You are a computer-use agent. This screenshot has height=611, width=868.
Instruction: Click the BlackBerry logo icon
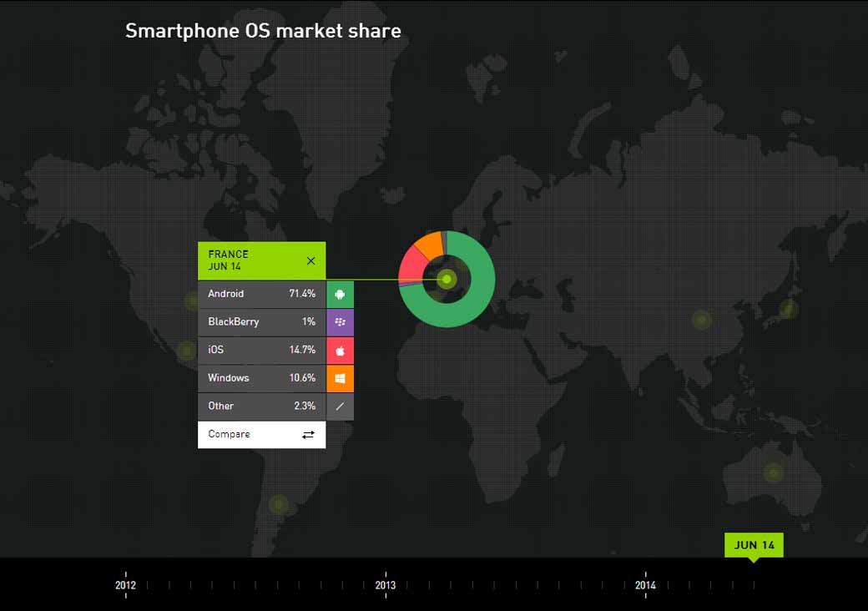coord(341,322)
